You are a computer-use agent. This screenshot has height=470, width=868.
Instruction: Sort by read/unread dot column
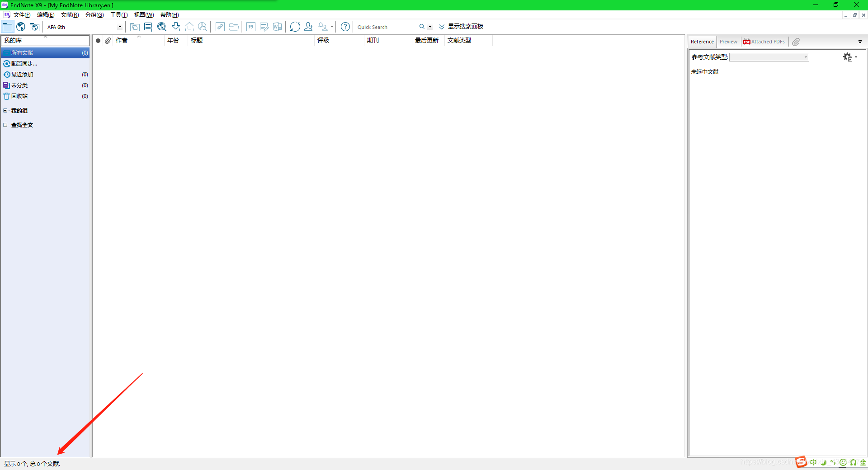(x=98, y=41)
